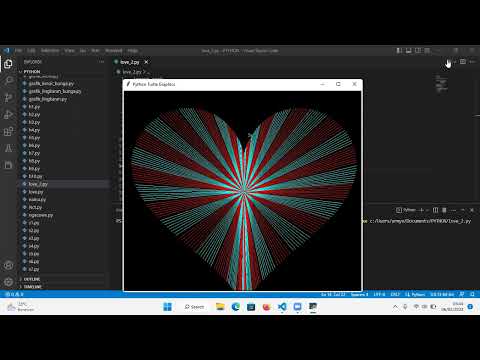Maximize the Python Turtle Graphics window

pos(338,84)
